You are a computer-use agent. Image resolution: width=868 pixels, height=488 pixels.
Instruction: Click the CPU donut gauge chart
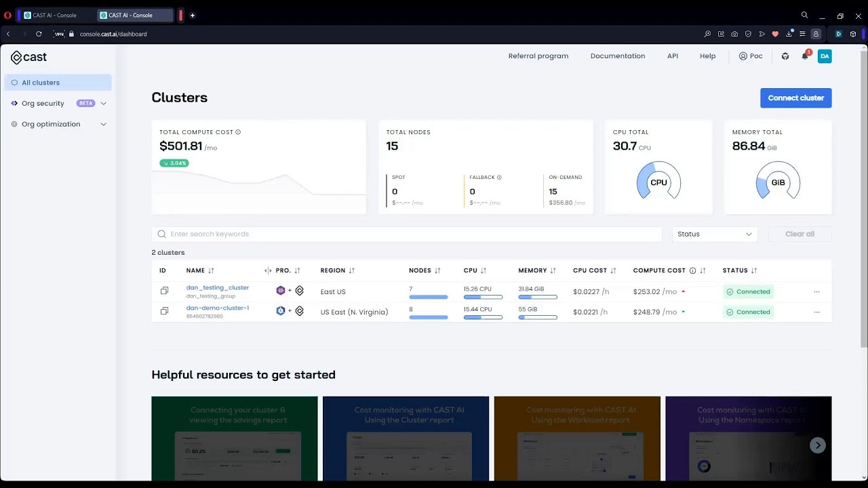click(x=658, y=181)
